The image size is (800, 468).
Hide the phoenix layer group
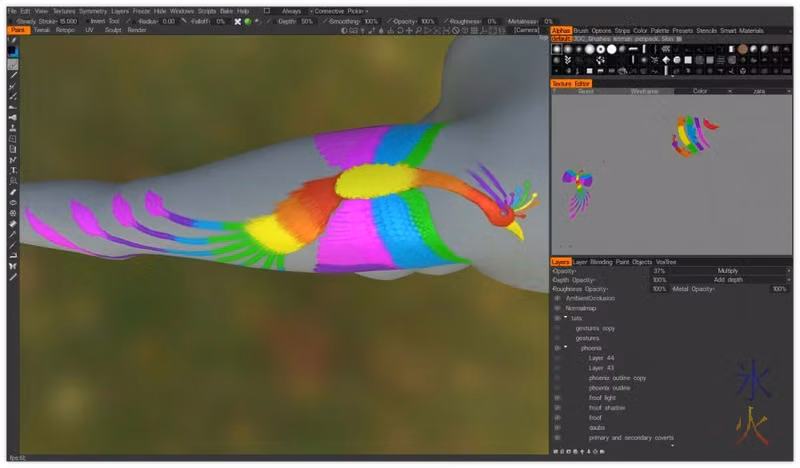(557, 348)
